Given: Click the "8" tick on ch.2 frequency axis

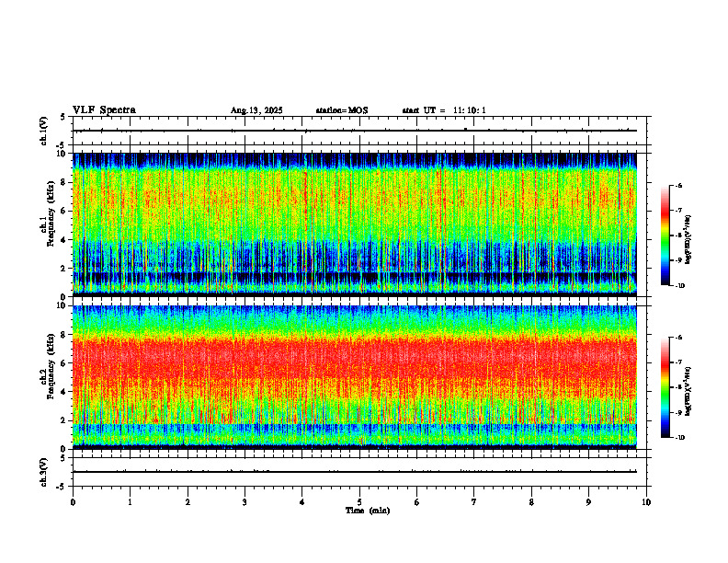Looking at the screenshot, I should pyautogui.click(x=64, y=335).
